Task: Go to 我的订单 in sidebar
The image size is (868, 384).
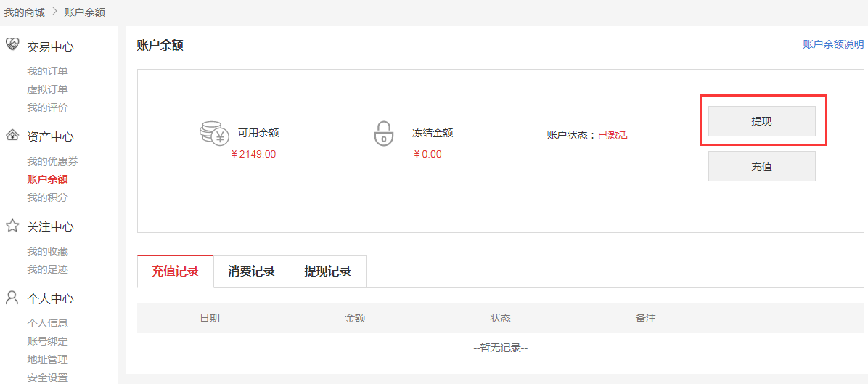Action: pos(47,71)
